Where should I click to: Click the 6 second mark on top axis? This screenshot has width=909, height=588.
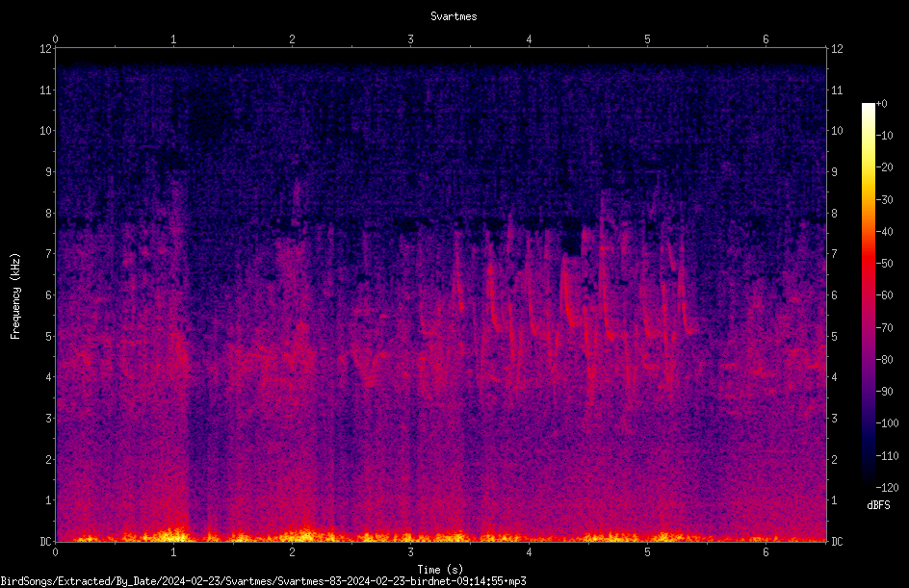coord(766,39)
